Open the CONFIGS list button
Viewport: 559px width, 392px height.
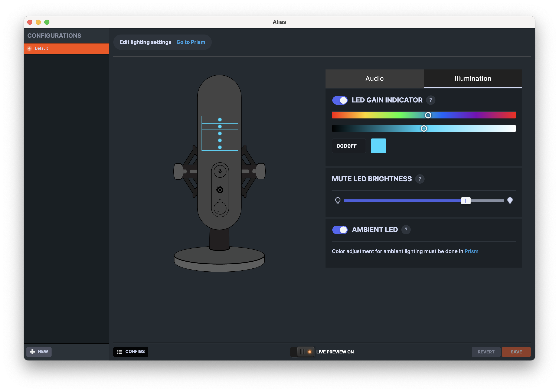131,352
